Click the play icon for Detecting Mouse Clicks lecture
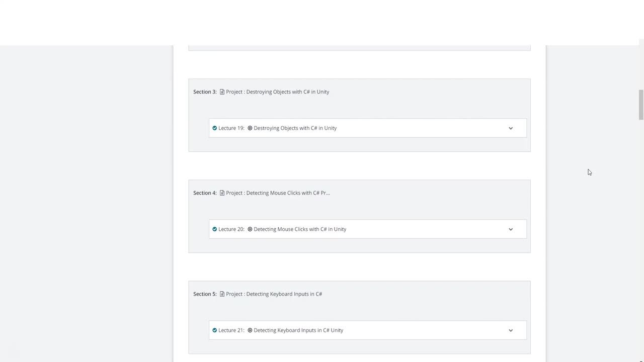This screenshot has width=644, height=362. 250,229
